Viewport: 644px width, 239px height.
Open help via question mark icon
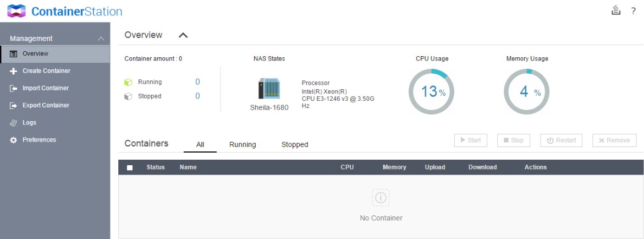(x=633, y=11)
